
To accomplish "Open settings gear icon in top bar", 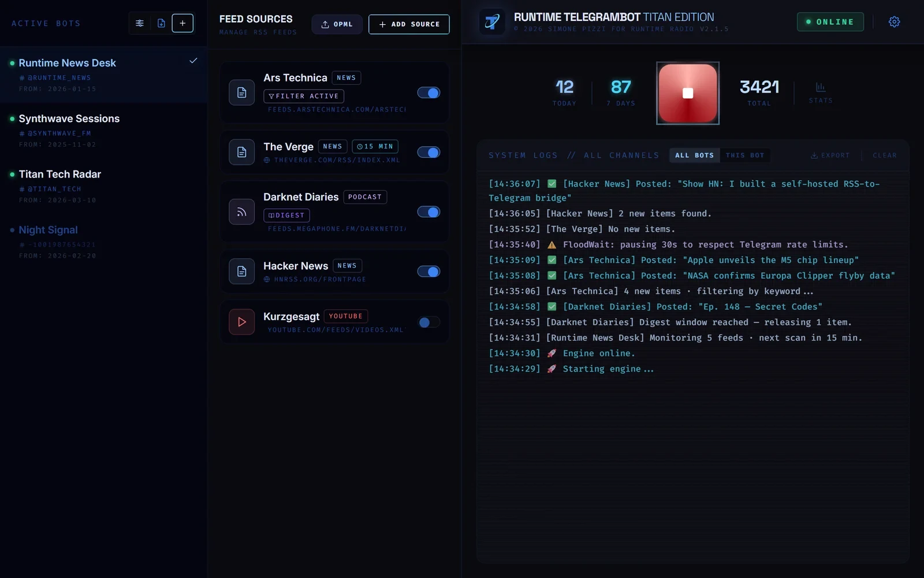I will tap(894, 22).
